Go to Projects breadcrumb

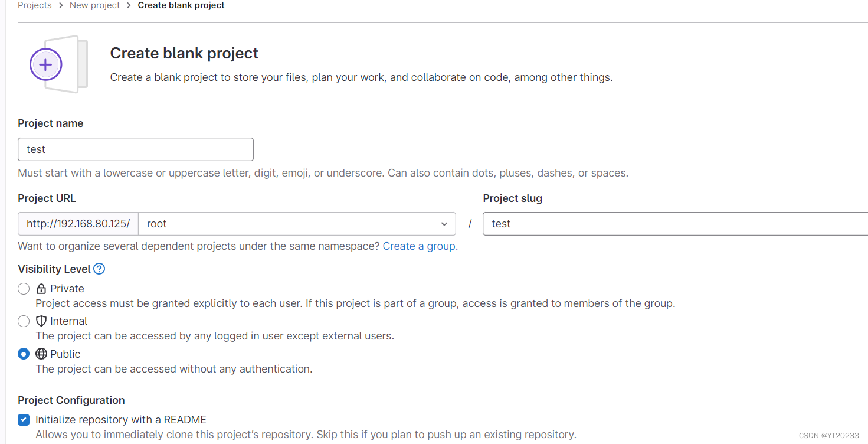[x=35, y=5]
